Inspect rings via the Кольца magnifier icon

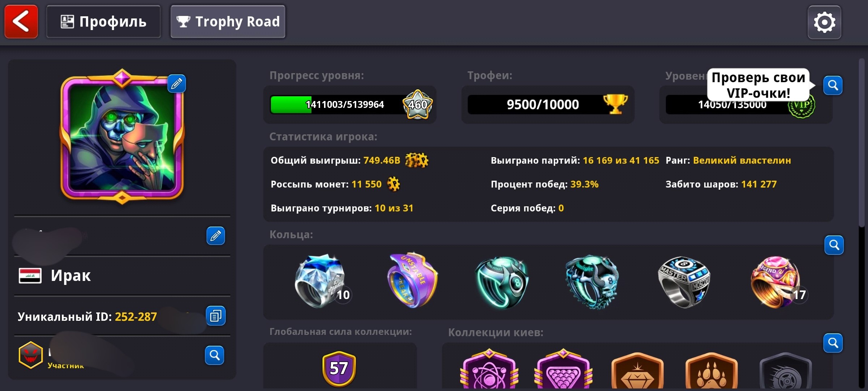pyautogui.click(x=834, y=245)
